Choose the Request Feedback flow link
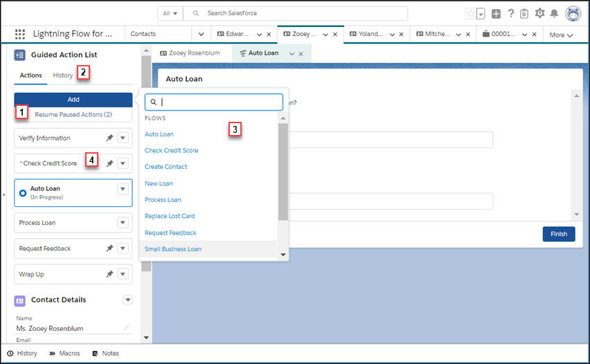 tap(170, 233)
